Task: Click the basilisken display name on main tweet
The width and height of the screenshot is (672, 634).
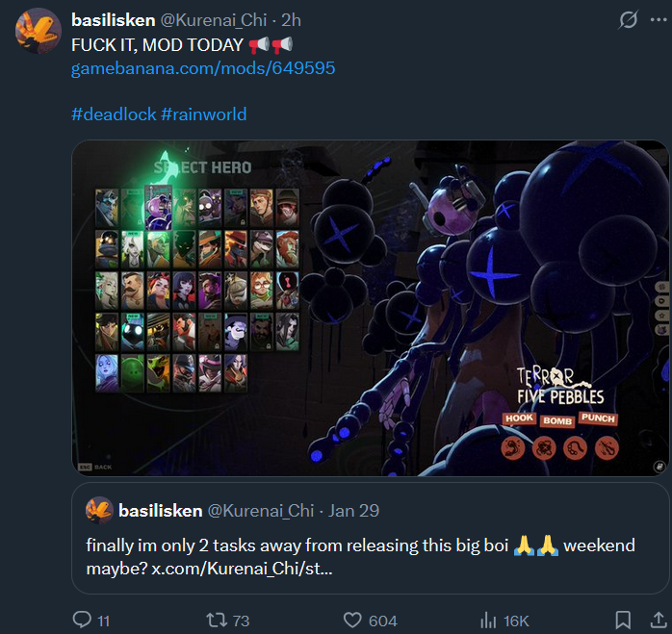Action: (114, 20)
